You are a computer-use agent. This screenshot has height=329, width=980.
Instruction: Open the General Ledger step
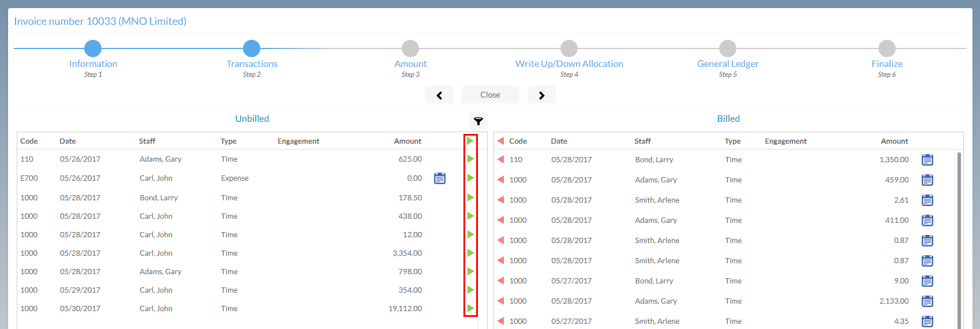(728, 48)
